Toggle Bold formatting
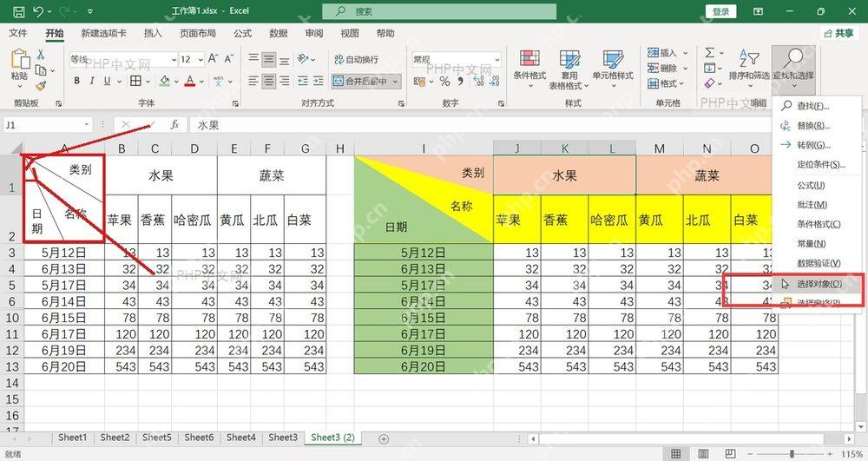This screenshot has width=868, height=461. point(76,81)
